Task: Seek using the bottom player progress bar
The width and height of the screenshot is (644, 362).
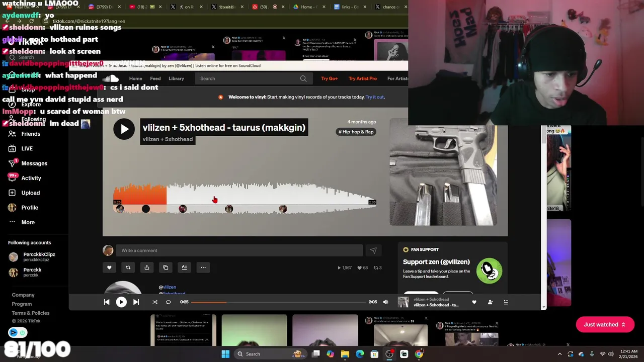Action: tap(279, 302)
